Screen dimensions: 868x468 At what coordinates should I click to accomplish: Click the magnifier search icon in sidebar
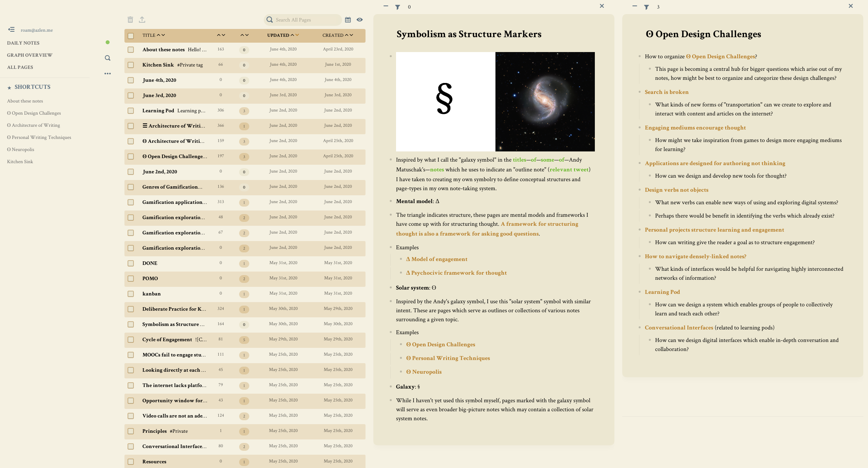click(x=108, y=58)
